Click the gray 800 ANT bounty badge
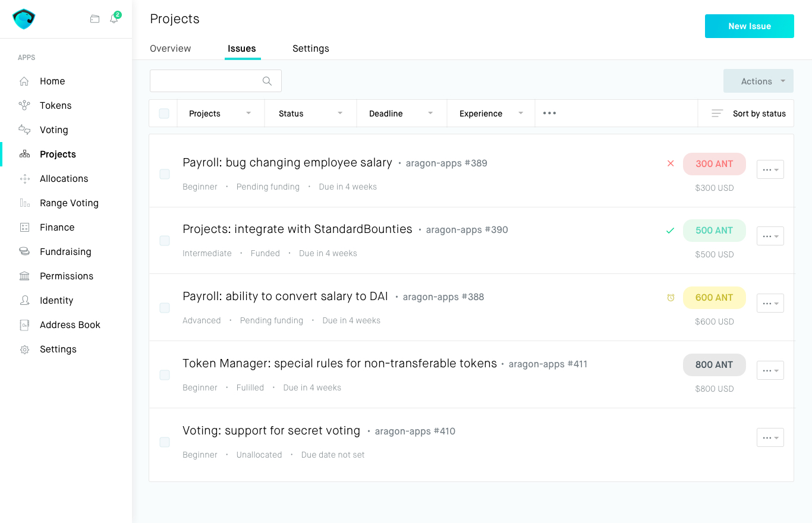812x523 pixels. (715, 365)
